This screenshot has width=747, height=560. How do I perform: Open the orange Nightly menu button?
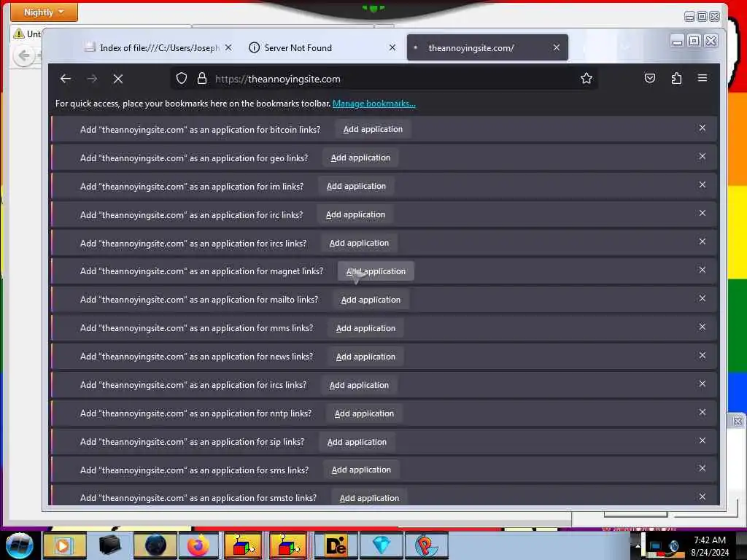pyautogui.click(x=44, y=12)
